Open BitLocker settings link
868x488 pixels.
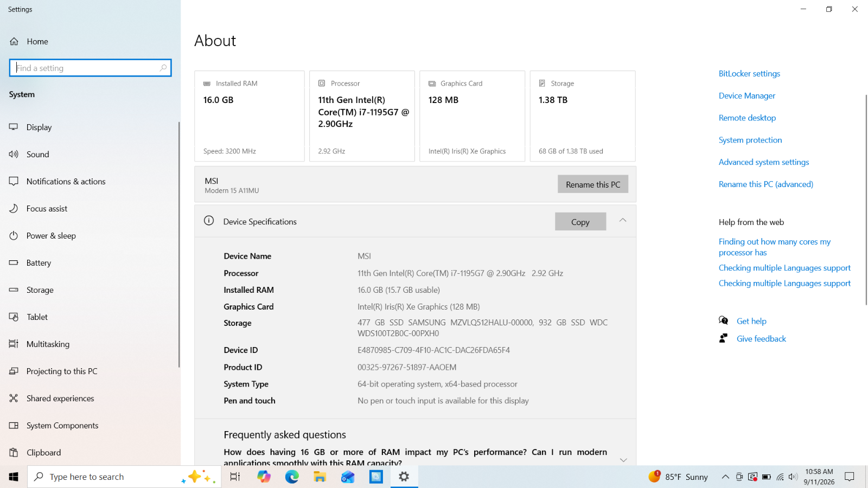[749, 74]
